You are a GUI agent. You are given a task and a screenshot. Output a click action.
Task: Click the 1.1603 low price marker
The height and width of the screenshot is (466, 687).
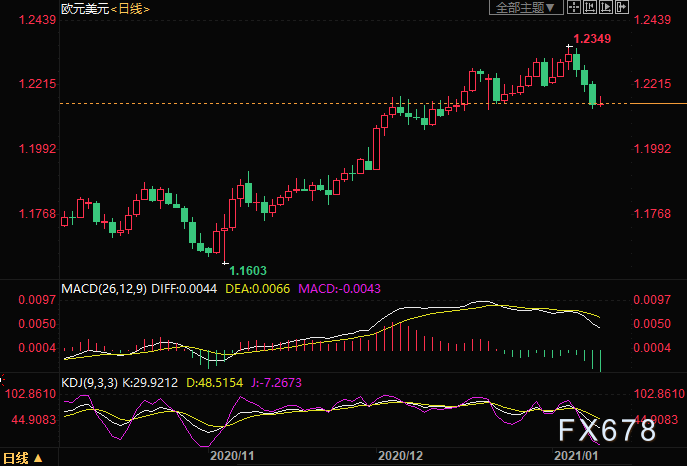pos(248,270)
